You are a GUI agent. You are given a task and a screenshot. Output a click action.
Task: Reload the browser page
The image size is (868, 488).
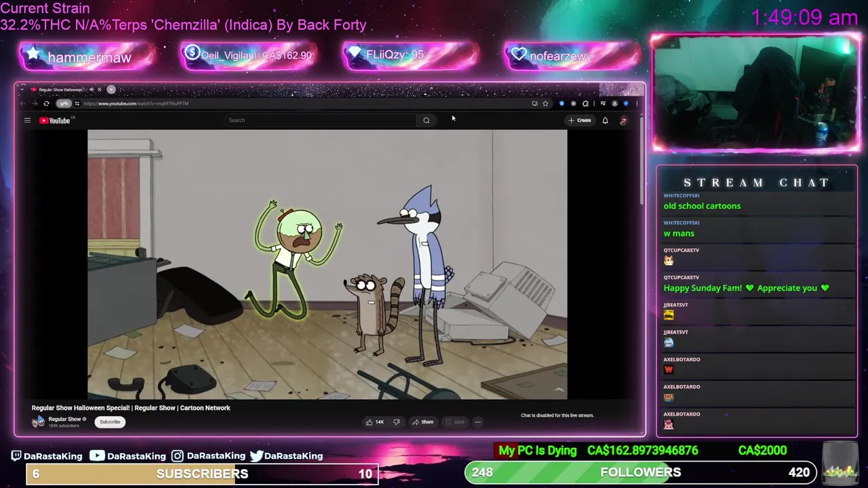46,104
